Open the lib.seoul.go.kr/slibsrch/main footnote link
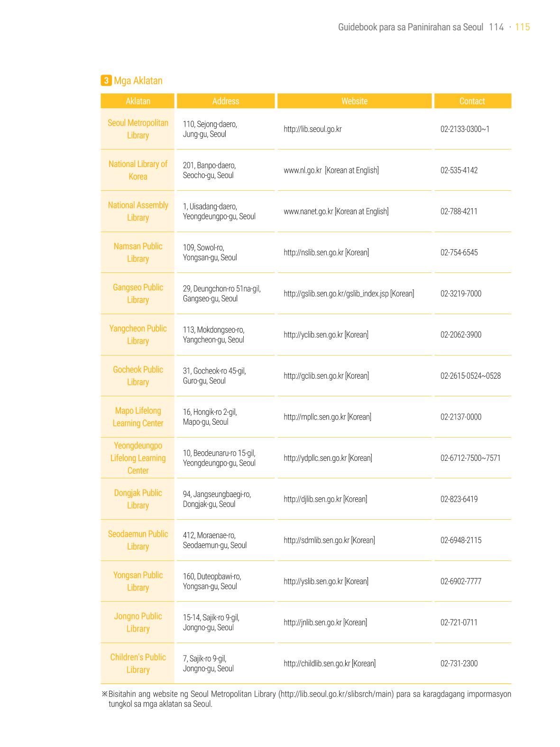This screenshot has height=747, width=560. point(336,694)
